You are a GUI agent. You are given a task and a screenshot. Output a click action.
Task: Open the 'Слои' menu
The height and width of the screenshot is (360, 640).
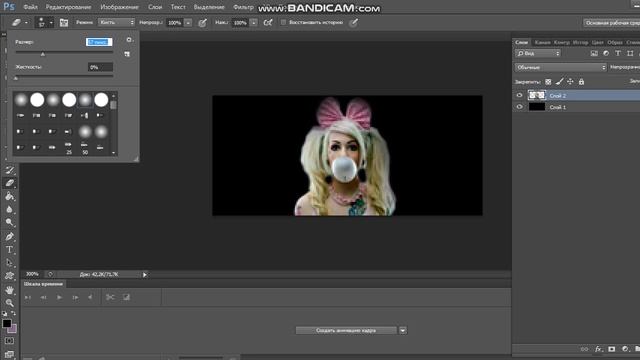(155, 7)
